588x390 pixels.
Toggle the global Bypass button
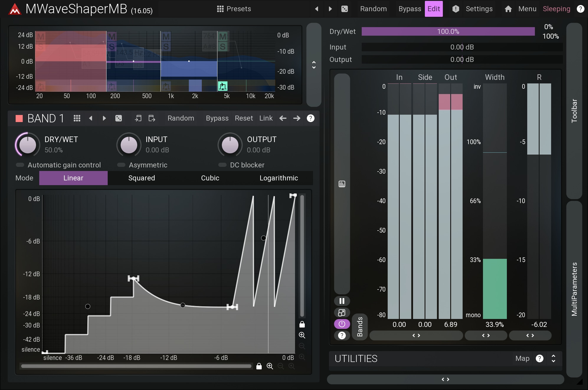(x=410, y=9)
